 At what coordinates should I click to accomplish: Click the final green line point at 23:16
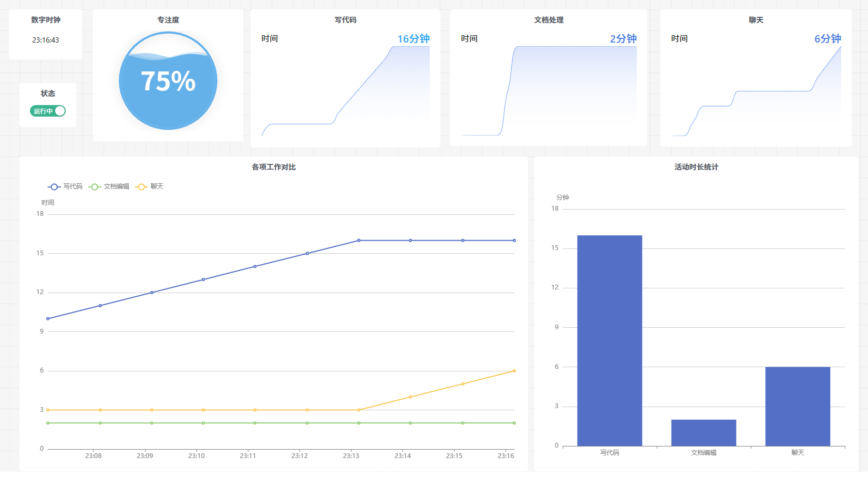tap(514, 423)
